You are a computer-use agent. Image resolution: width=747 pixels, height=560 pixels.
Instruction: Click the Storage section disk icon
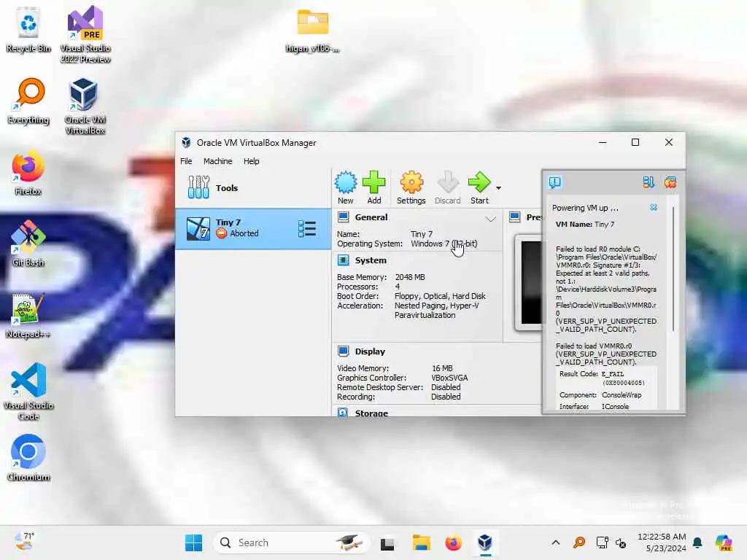(343, 413)
